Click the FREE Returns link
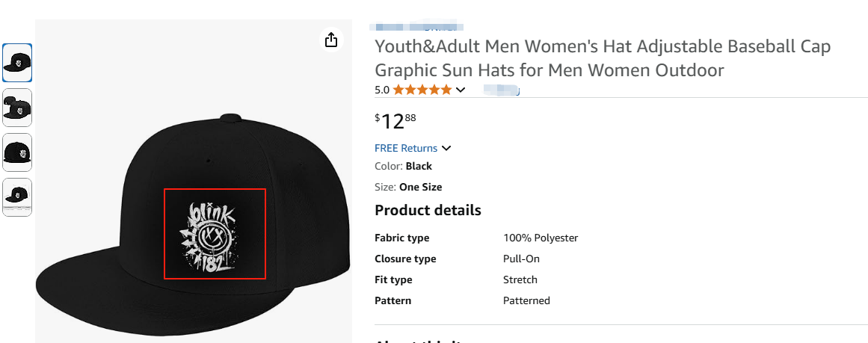Viewport: 868px width, 343px height. pos(406,148)
